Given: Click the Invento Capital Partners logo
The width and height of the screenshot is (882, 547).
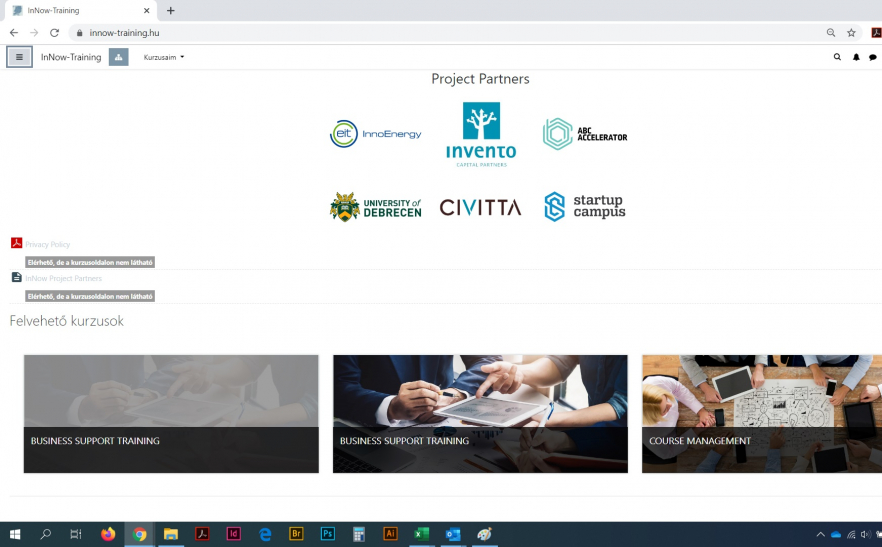Looking at the screenshot, I should click(481, 134).
